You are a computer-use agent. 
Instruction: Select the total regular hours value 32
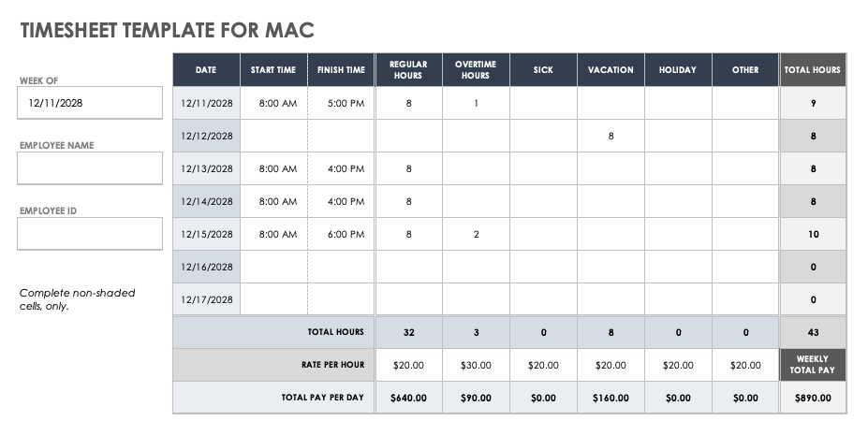tap(408, 332)
